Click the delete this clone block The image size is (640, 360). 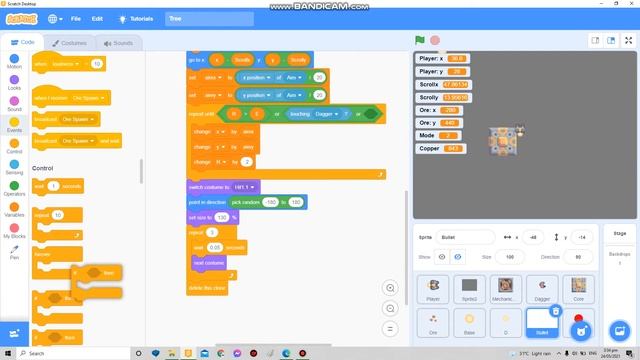207,288
